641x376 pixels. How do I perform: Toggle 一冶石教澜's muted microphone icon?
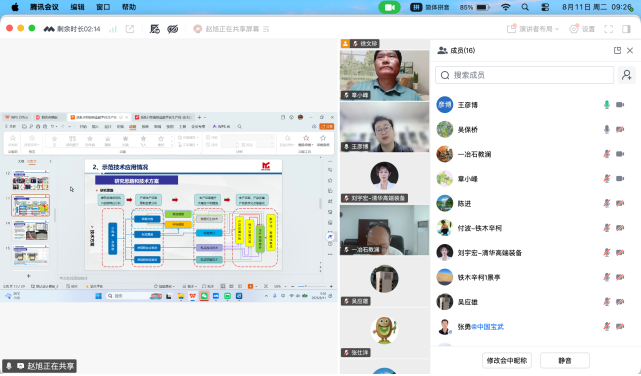(x=607, y=154)
